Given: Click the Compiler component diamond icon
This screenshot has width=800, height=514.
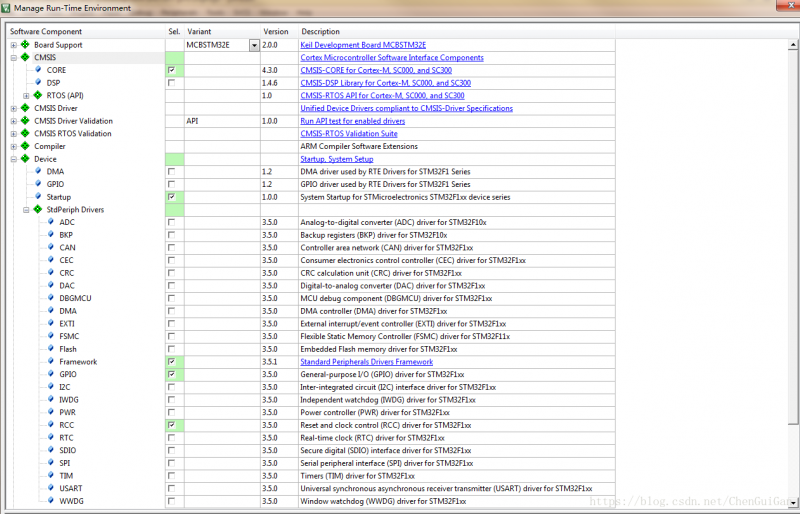Looking at the screenshot, I should [26, 146].
